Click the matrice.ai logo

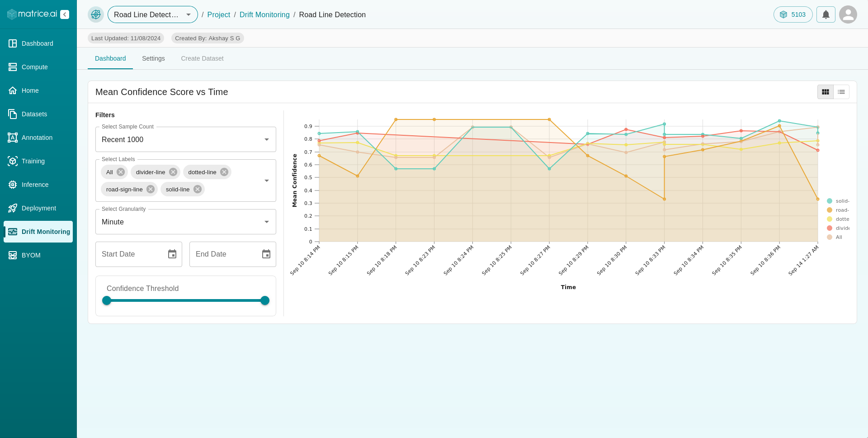32,14
